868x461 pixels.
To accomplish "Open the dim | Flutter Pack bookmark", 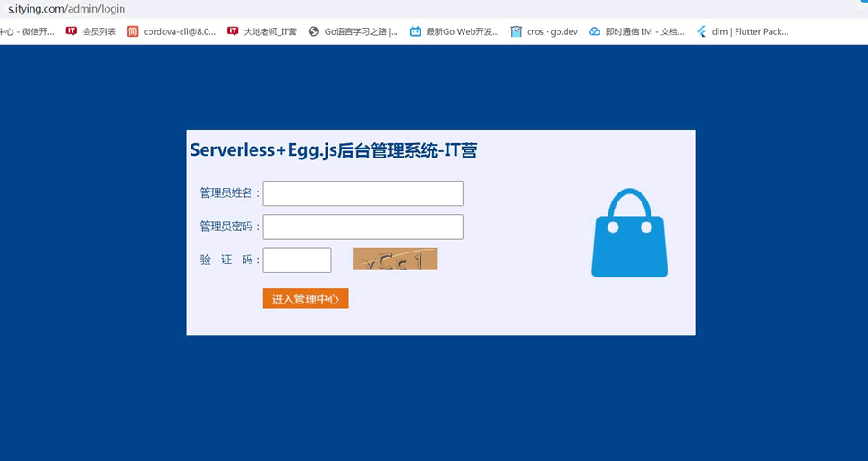I will [743, 31].
